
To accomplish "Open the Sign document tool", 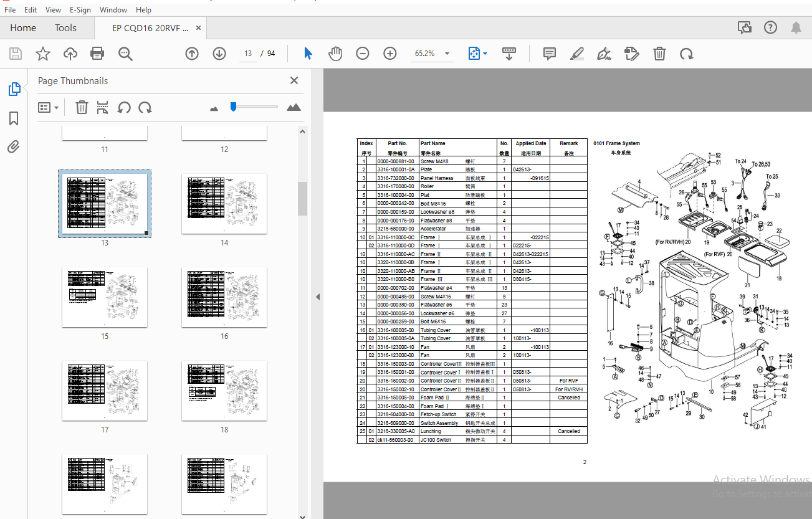I will (x=604, y=54).
